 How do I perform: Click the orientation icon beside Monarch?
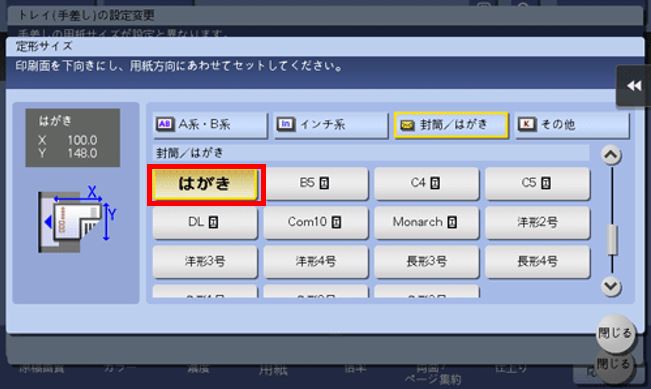point(452,223)
